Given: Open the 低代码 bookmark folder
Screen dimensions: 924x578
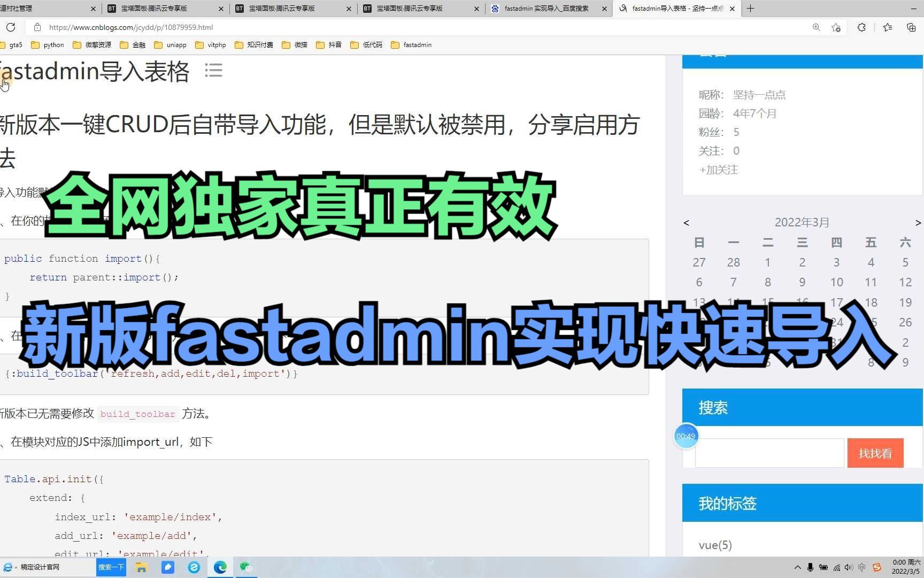Looking at the screenshot, I should coord(366,45).
